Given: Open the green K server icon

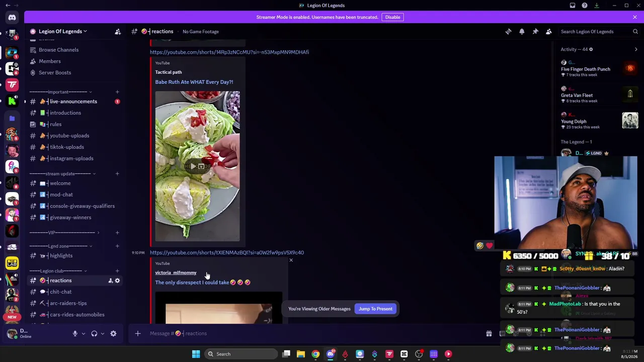Looking at the screenshot, I should (12, 101).
